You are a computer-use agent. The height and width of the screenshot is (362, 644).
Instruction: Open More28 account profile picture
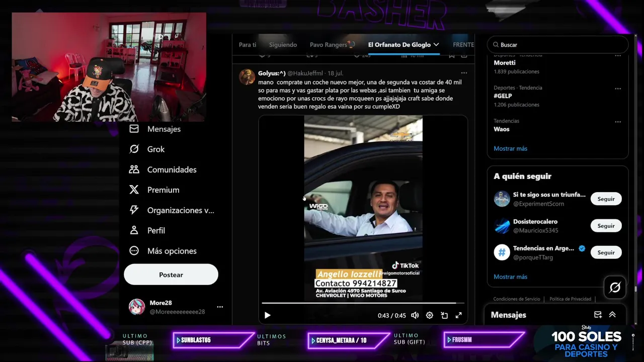pos(137,307)
